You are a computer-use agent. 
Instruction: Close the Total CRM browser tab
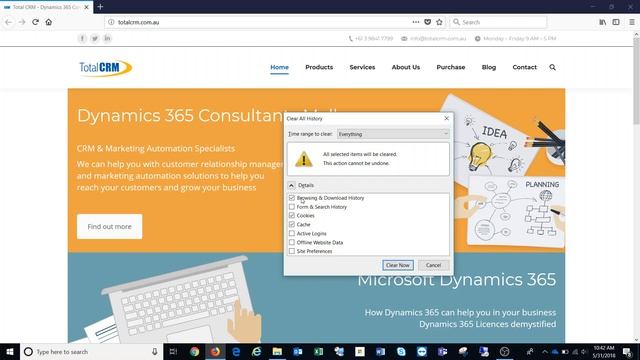point(87,7)
